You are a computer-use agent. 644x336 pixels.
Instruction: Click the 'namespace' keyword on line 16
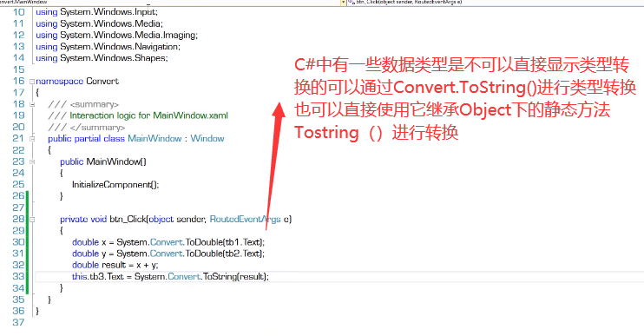pyautogui.click(x=60, y=81)
